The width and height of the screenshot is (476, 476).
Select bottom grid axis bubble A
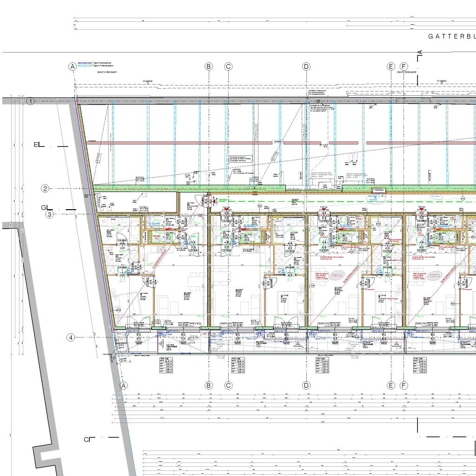pos(123,385)
